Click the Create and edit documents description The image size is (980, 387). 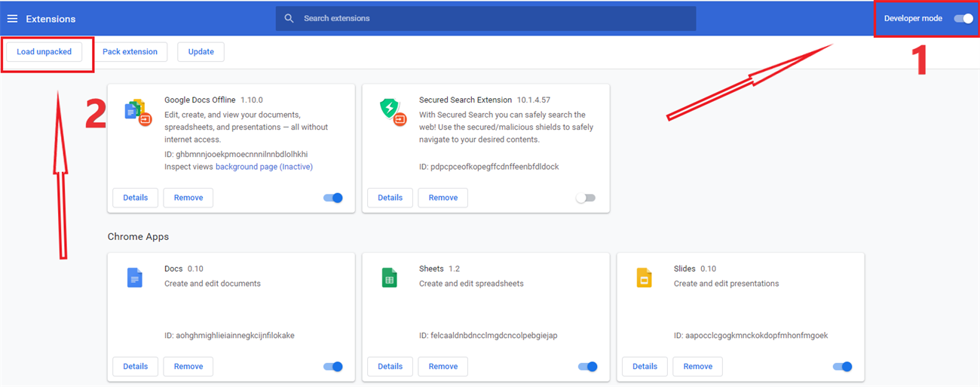click(213, 284)
